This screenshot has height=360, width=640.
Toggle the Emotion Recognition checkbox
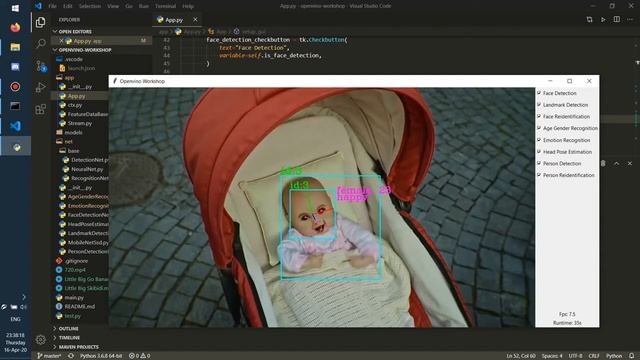(x=539, y=140)
